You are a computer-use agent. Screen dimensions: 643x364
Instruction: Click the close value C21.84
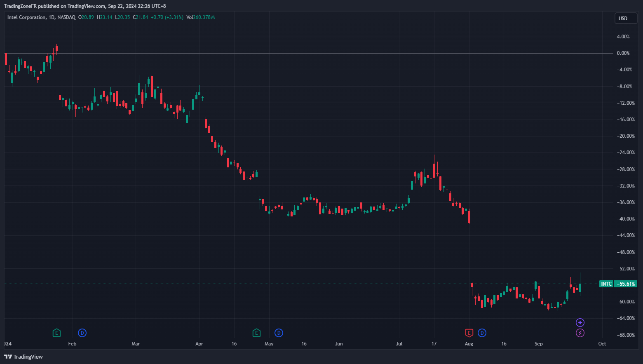click(140, 17)
